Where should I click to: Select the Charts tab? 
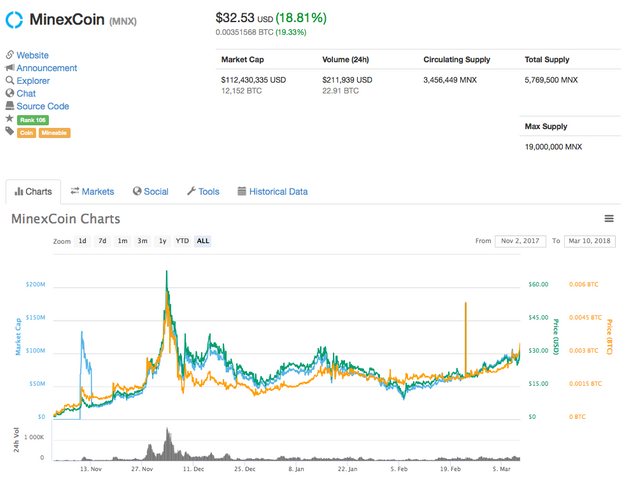tap(33, 191)
